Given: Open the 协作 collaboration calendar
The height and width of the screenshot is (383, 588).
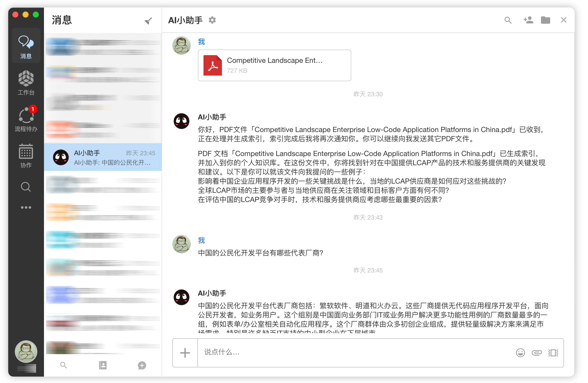Looking at the screenshot, I should tap(26, 156).
